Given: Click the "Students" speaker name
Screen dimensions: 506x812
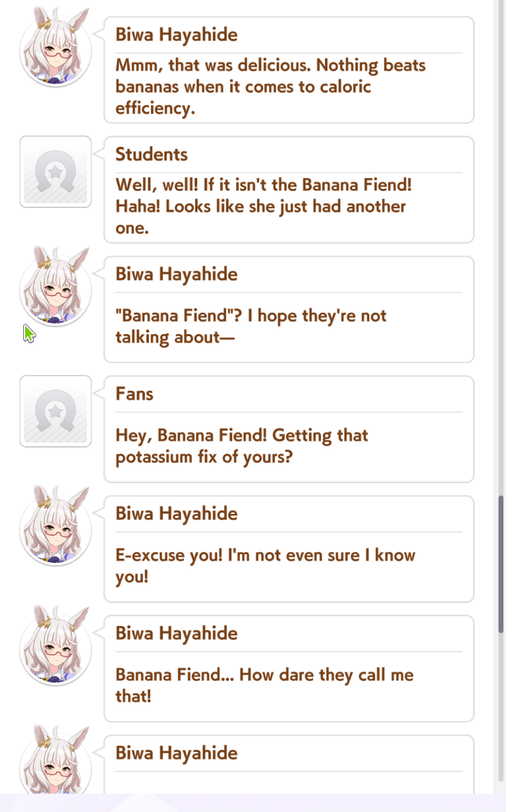Looking at the screenshot, I should coord(151,154).
